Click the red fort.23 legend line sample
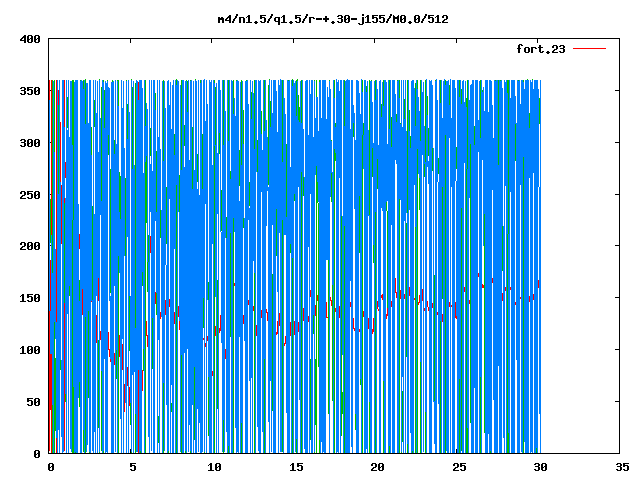The image size is (640, 480). pos(589,49)
